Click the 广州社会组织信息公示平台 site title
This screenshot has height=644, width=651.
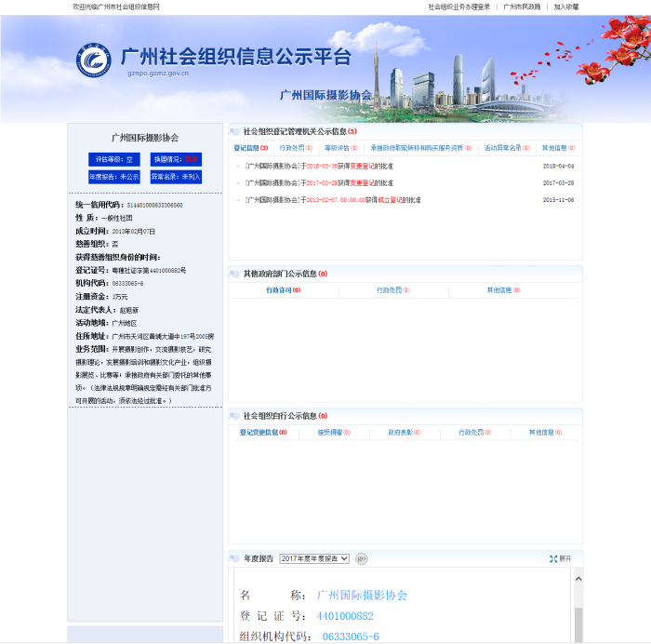[x=236, y=57]
